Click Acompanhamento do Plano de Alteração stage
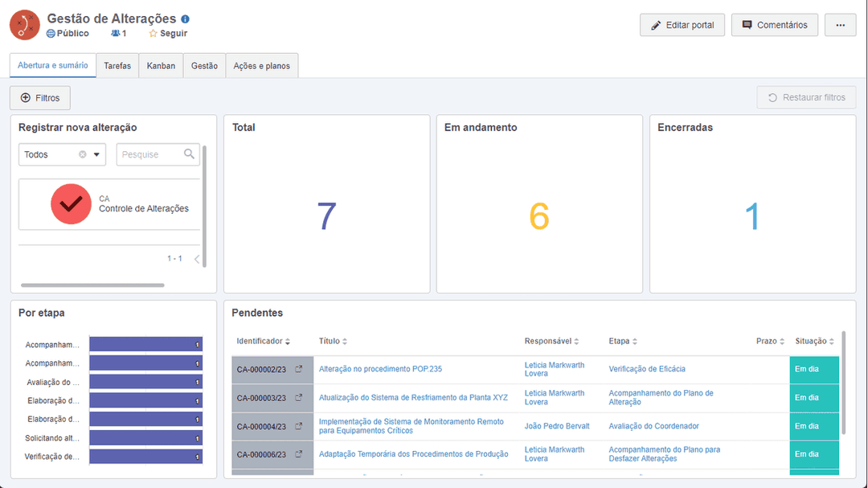Image resolution: width=868 pixels, height=488 pixels. point(661,398)
